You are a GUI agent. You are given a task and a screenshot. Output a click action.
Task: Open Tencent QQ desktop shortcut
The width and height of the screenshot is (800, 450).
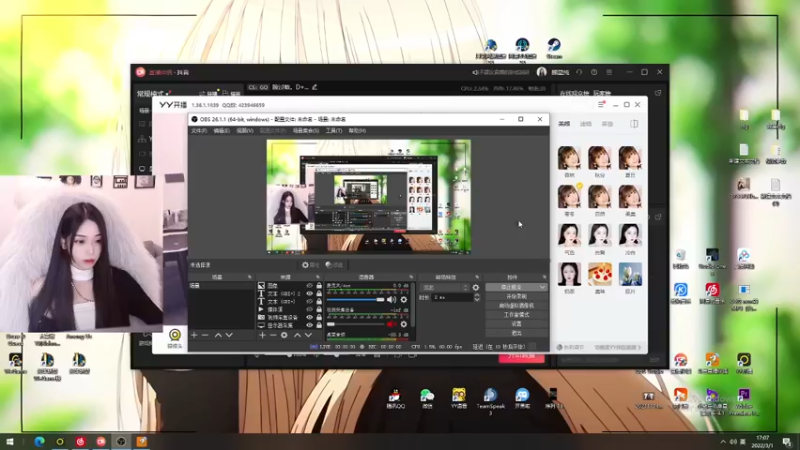pyautogui.click(x=395, y=399)
